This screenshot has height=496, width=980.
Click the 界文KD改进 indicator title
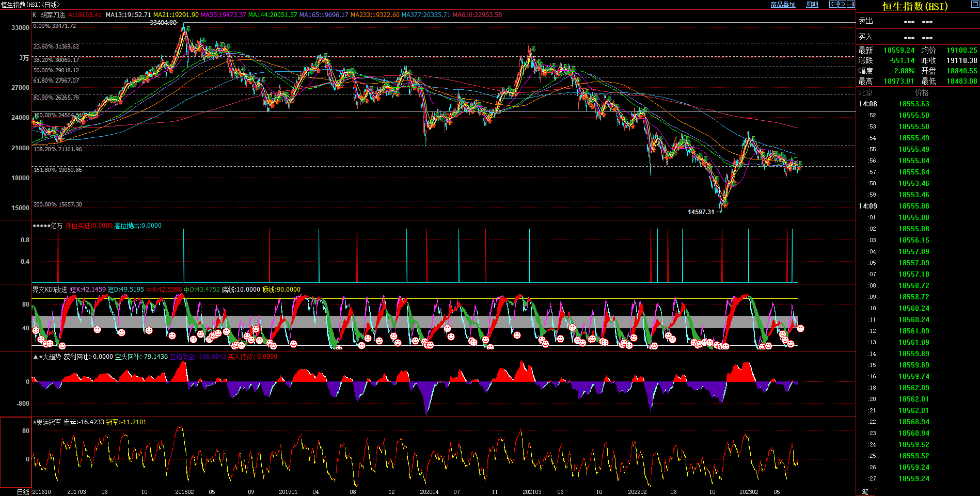(x=50, y=290)
